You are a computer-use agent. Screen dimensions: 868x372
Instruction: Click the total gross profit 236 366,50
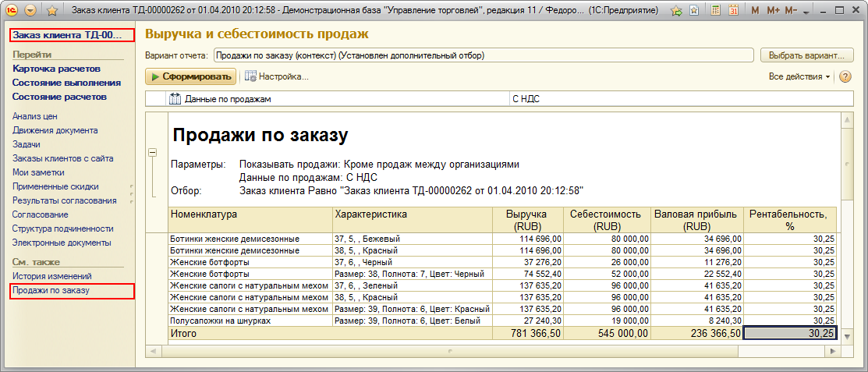click(697, 333)
